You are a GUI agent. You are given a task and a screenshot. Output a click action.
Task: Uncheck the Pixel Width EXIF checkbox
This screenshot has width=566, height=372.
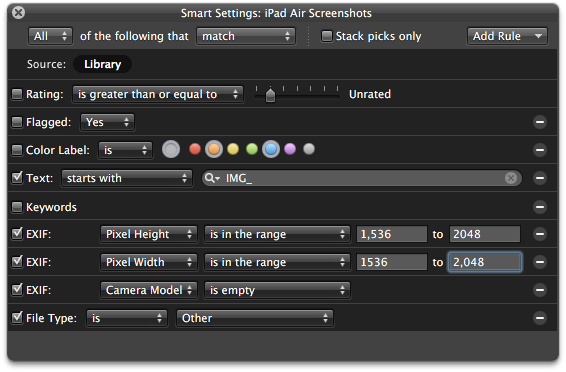coord(17,262)
